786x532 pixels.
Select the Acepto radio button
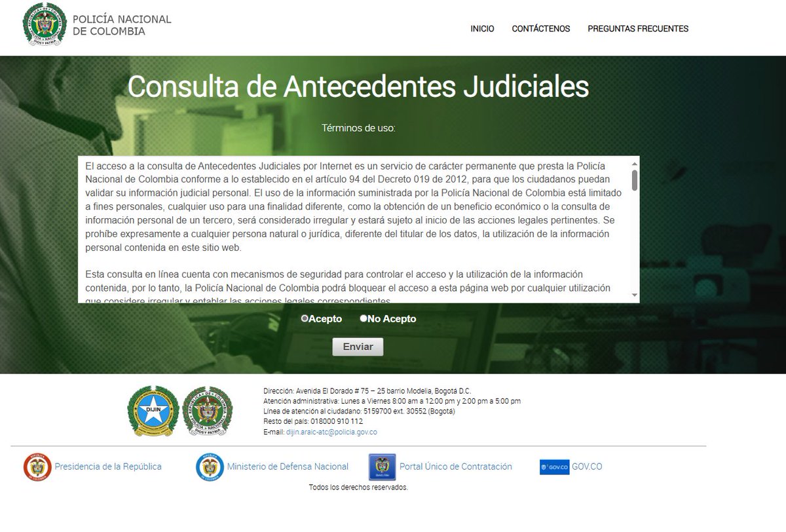(304, 318)
